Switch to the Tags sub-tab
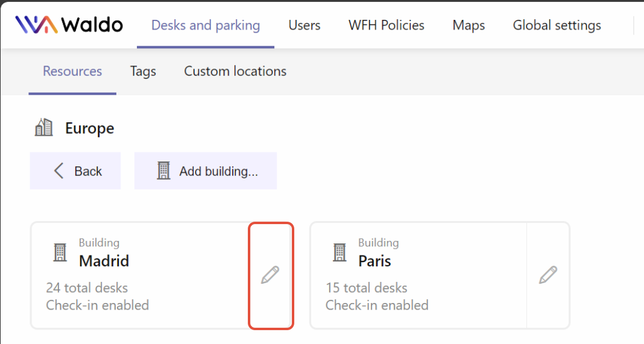644x344 pixels. point(143,72)
